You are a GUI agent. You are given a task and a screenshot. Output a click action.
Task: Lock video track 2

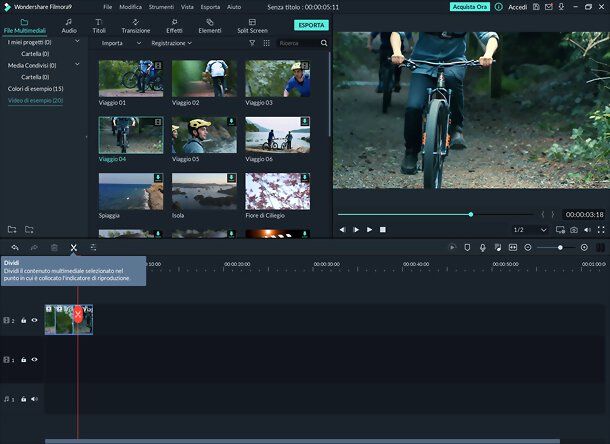(24, 320)
